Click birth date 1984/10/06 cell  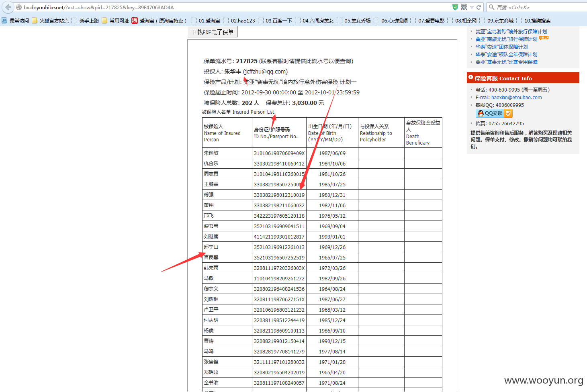[332, 163]
